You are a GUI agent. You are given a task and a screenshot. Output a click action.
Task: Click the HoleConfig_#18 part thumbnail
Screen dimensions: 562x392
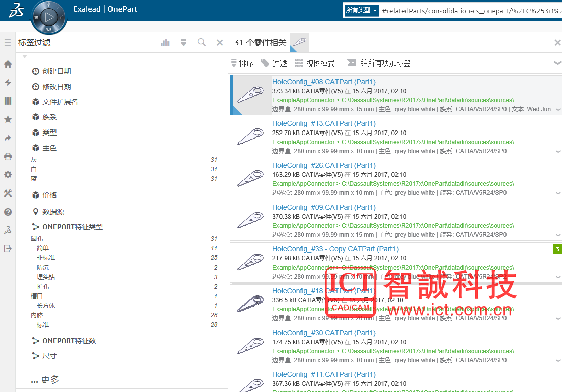(251, 304)
